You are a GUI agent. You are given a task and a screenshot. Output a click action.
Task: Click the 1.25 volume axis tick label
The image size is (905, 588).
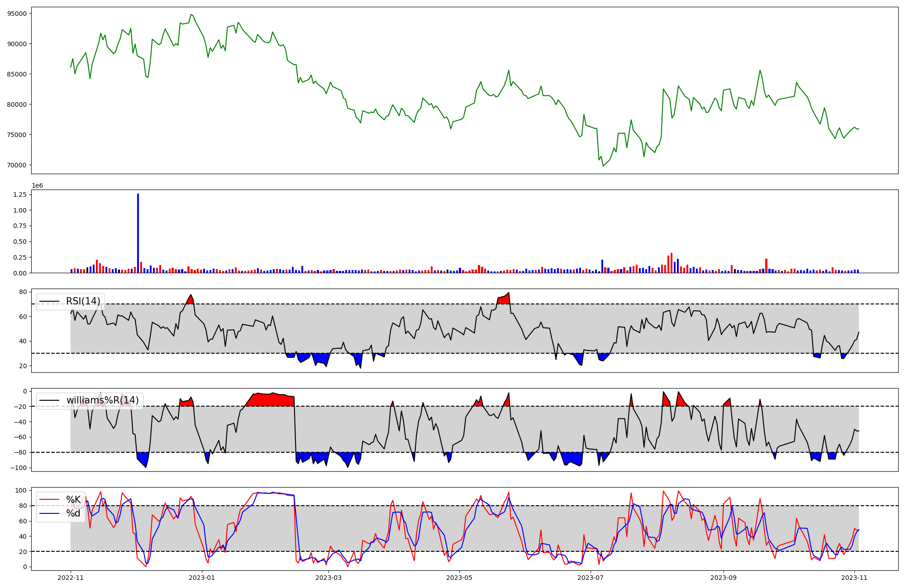19,194
